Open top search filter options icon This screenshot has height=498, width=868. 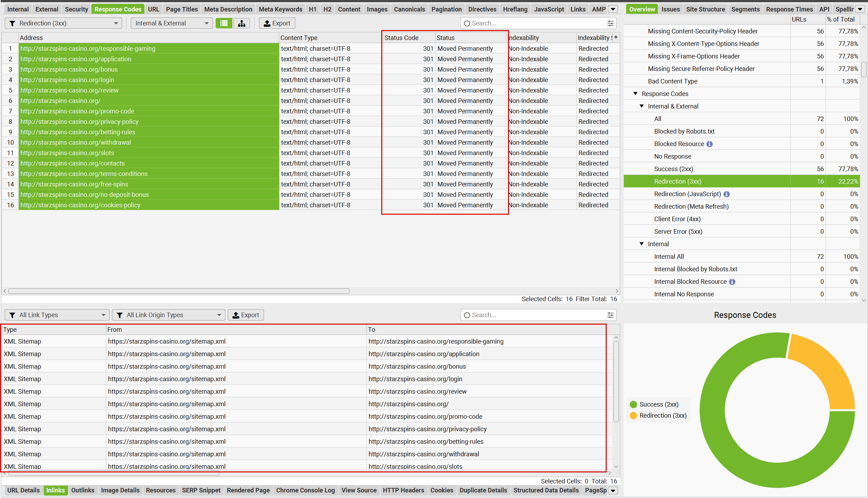point(610,23)
